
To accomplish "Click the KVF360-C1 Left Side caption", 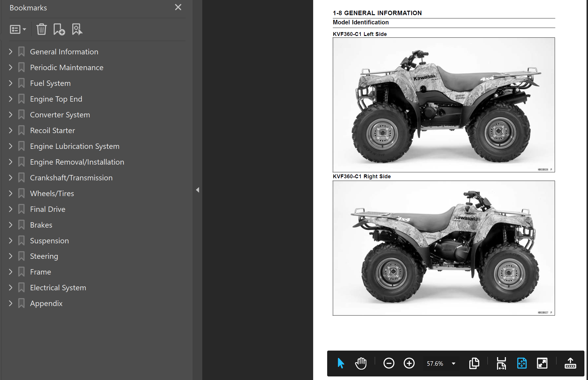I will click(360, 34).
